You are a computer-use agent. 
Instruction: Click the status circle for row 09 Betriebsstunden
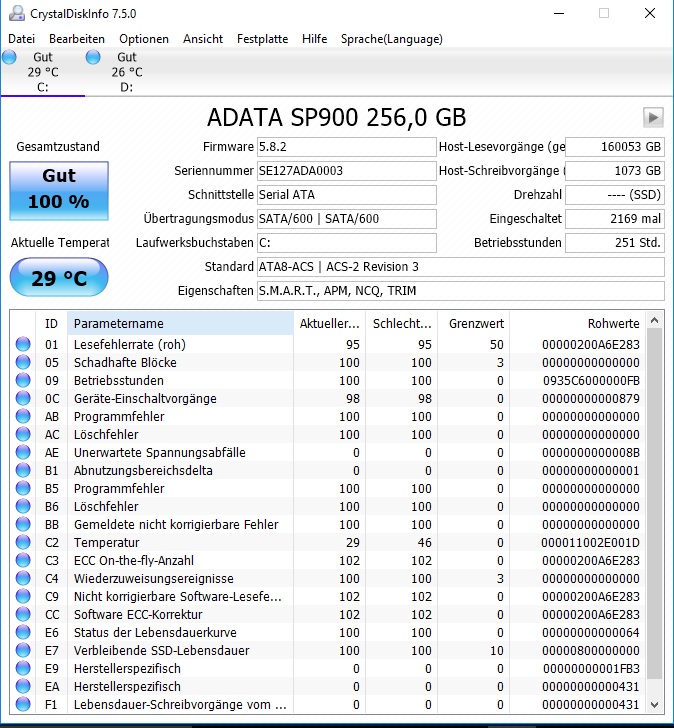23,381
